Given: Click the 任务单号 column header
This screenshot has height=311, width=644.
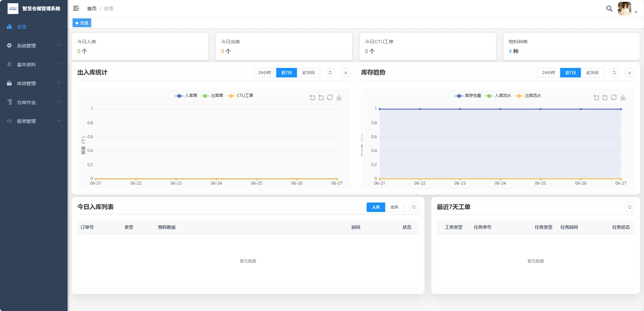Looking at the screenshot, I should 482,227.
